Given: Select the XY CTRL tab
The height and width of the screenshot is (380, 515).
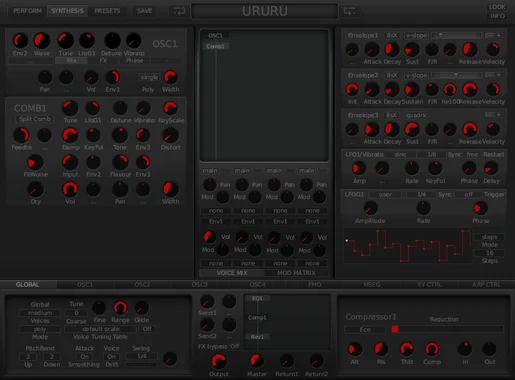Looking at the screenshot, I should click(429, 285).
